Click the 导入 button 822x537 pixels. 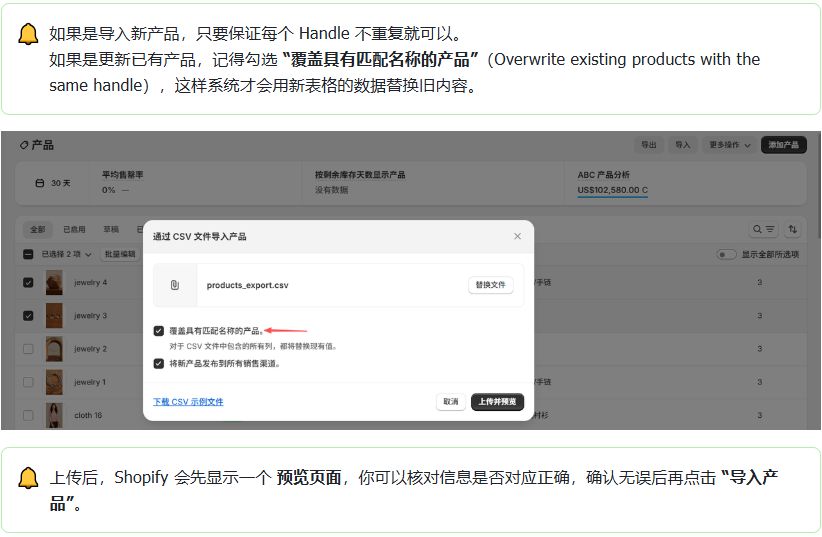tap(683, 145)
